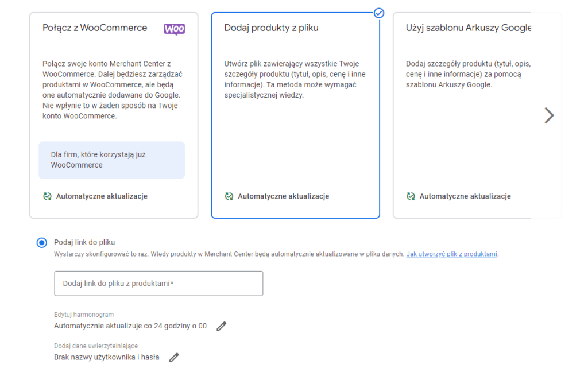The image size is (588, 368).
Task: Select the 'Podaj link do pliku' radio button
Action: point(42,243)
